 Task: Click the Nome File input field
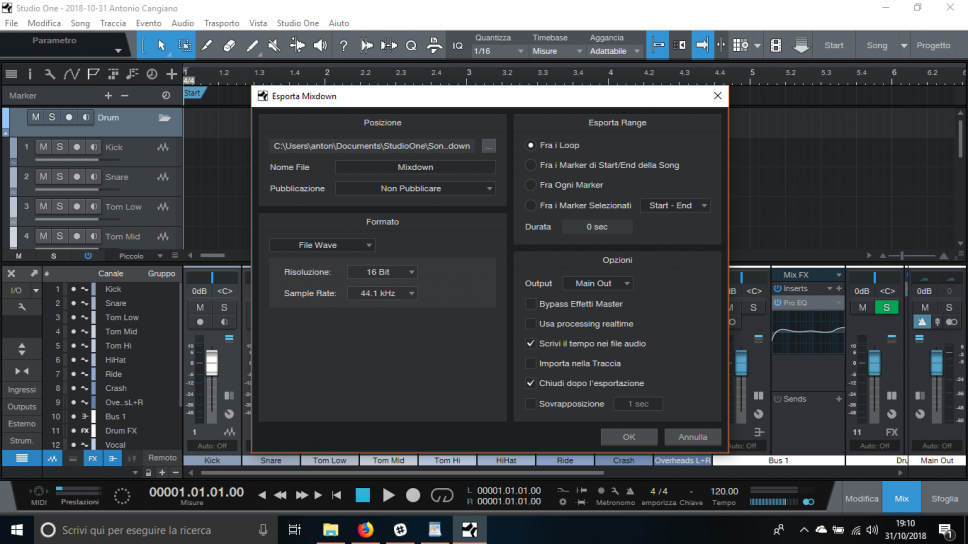[x=415, y=167]
